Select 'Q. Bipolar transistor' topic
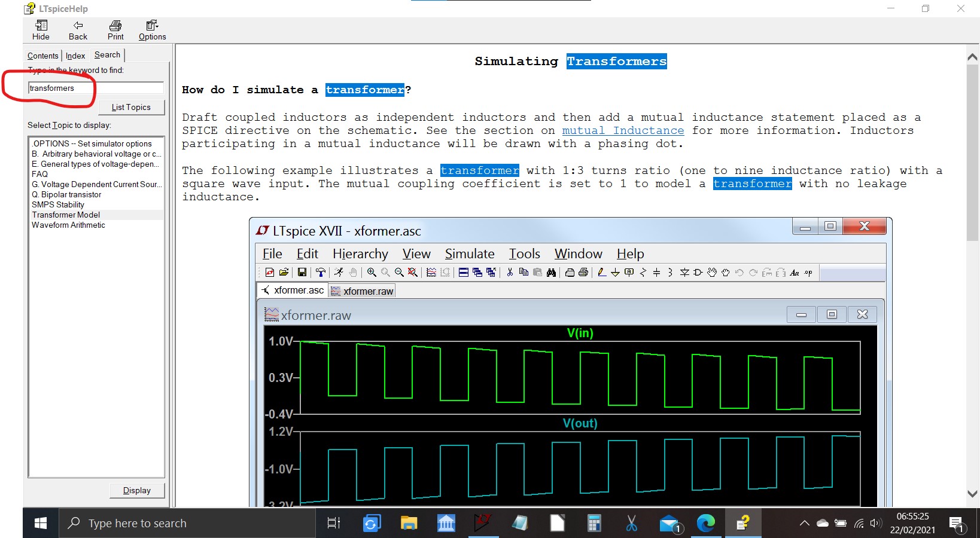Image resolution: width=980 pixels, height=538 pixels. [66, 194]
